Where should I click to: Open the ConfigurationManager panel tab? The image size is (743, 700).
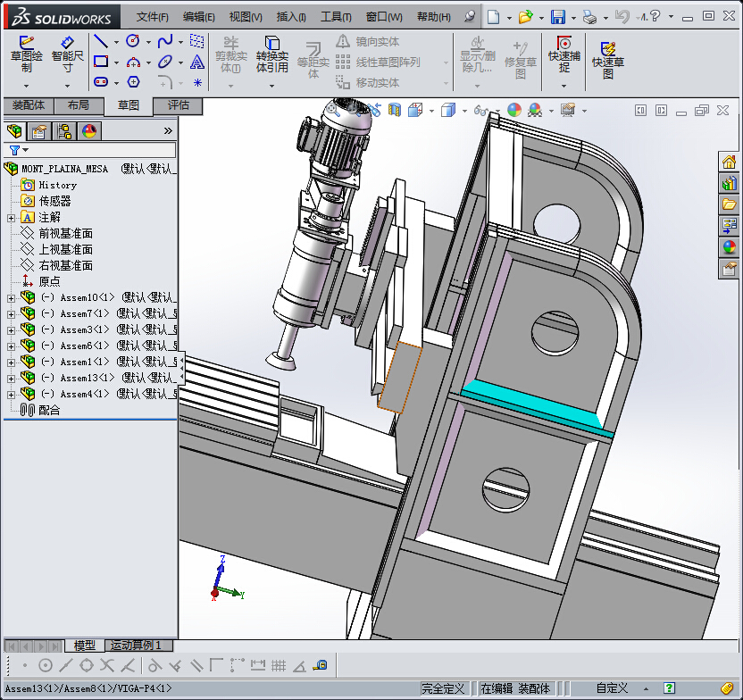(64, 131)
